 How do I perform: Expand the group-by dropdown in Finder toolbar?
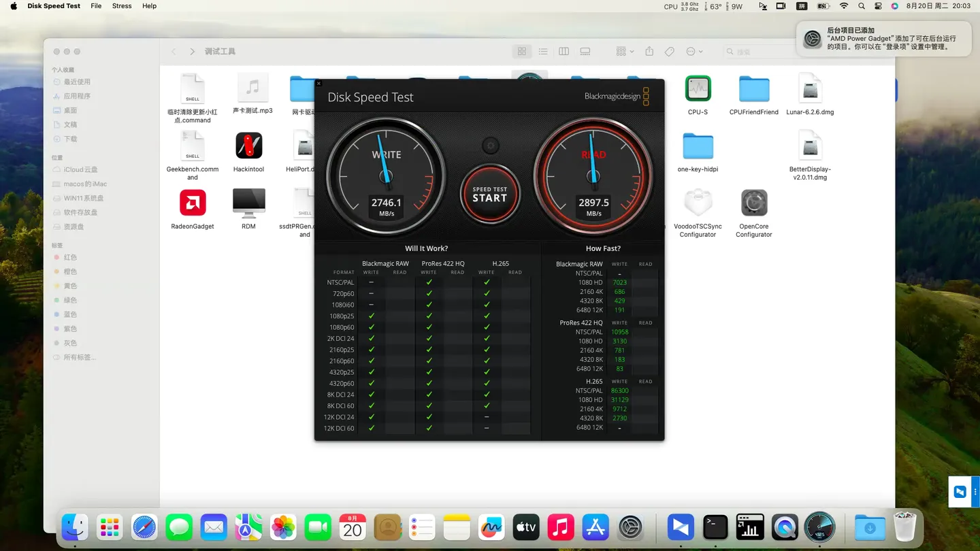click(x=624, y=52)
